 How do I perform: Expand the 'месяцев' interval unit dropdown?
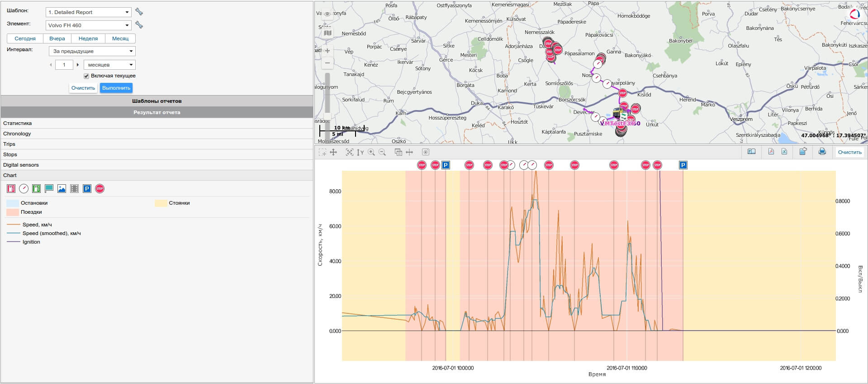pos(110,65)
